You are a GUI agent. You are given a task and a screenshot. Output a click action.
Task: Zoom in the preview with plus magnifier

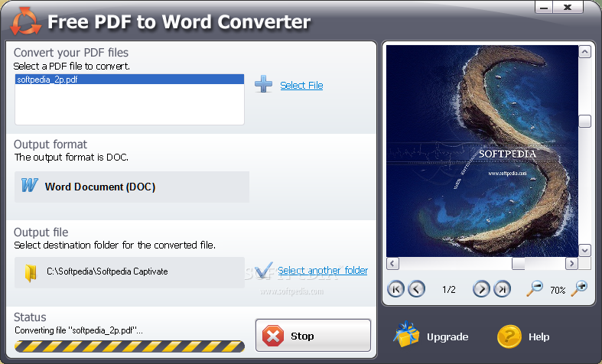pos(579,288)
